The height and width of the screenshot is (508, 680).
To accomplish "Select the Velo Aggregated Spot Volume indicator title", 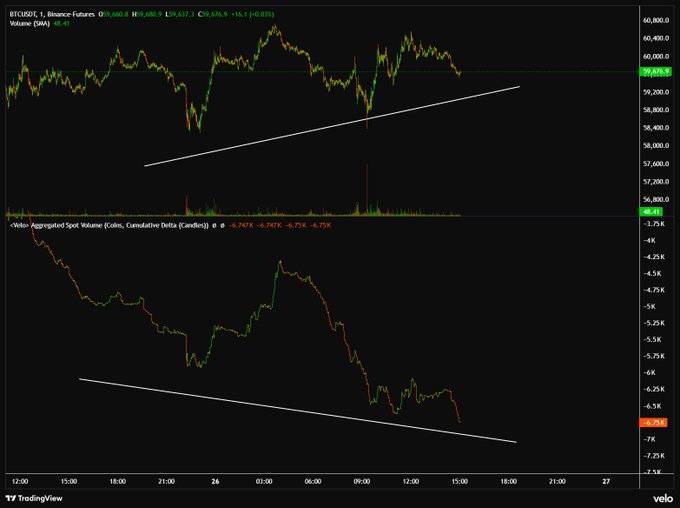I will pos(109,225).
